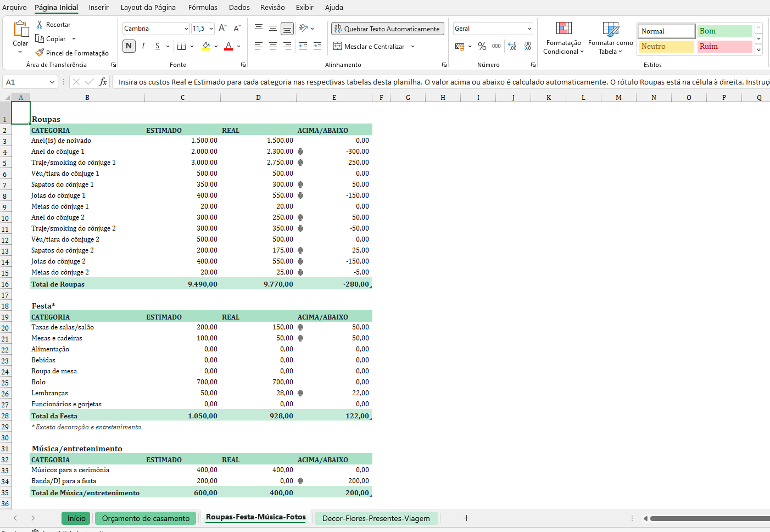The image size is (770, 532).
Task: Click the increase font size icon
Action: (x=222, y=29)
